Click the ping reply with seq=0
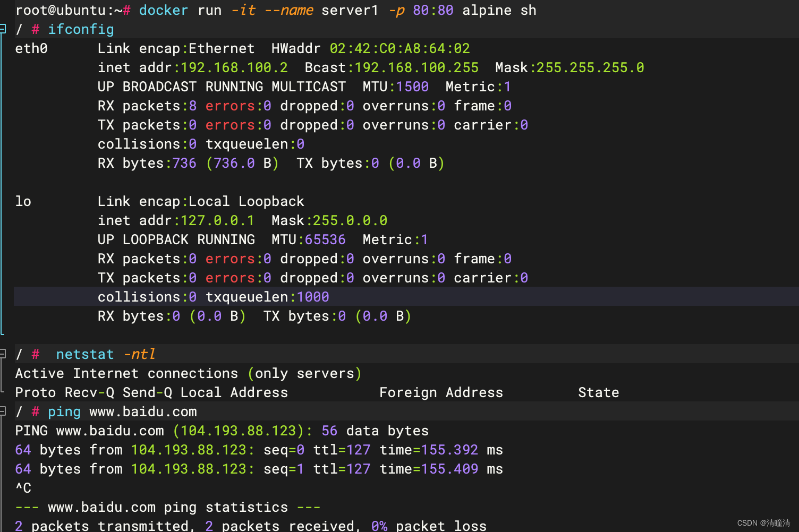The image size is (799, 532). coord(259,450)
